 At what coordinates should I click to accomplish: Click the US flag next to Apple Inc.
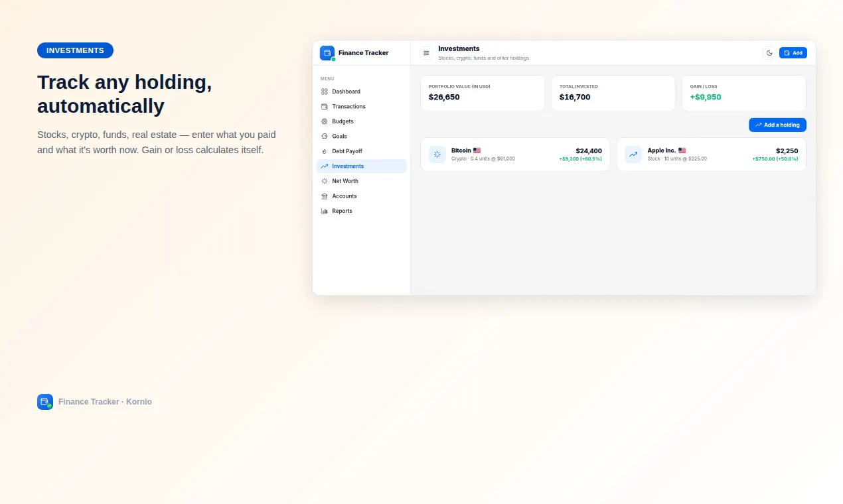682,151
